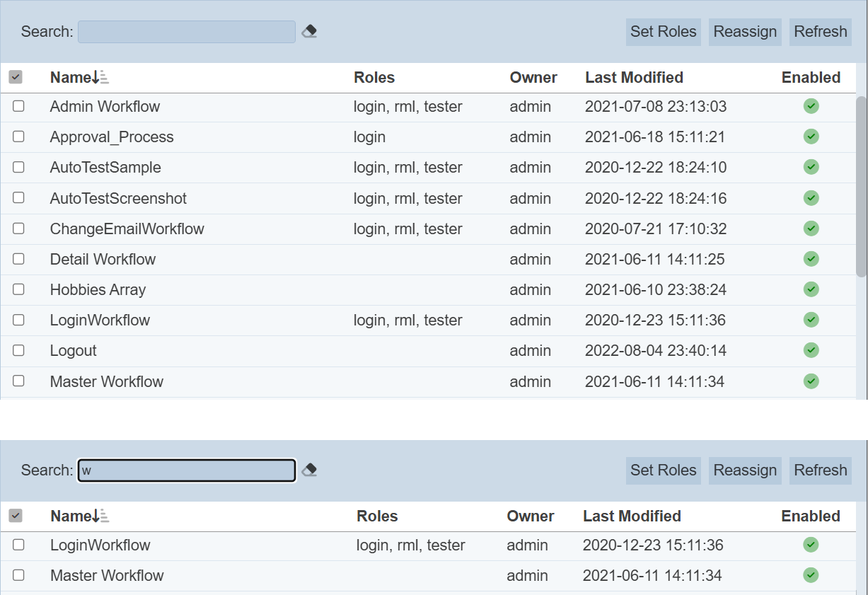Select the ChangeEmailWorkflow row checkbox
Viewport: 868px width, 595px height.
point(18,229)
